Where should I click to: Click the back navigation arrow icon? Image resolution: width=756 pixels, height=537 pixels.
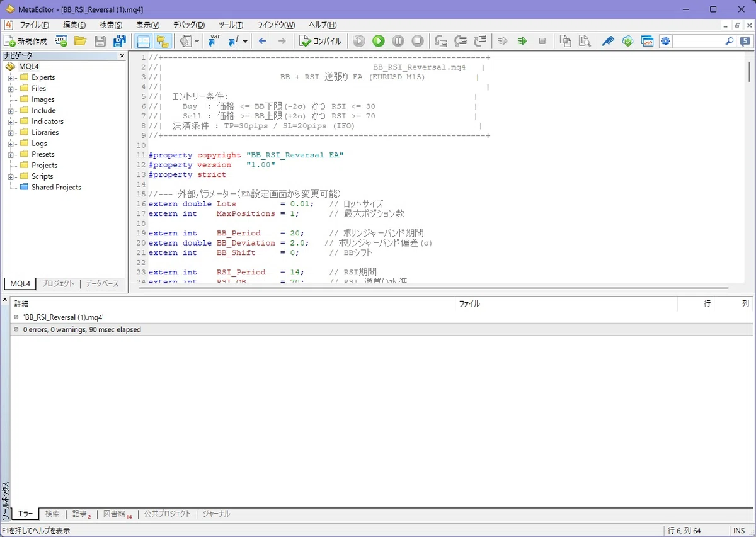[x=263, y=41]
